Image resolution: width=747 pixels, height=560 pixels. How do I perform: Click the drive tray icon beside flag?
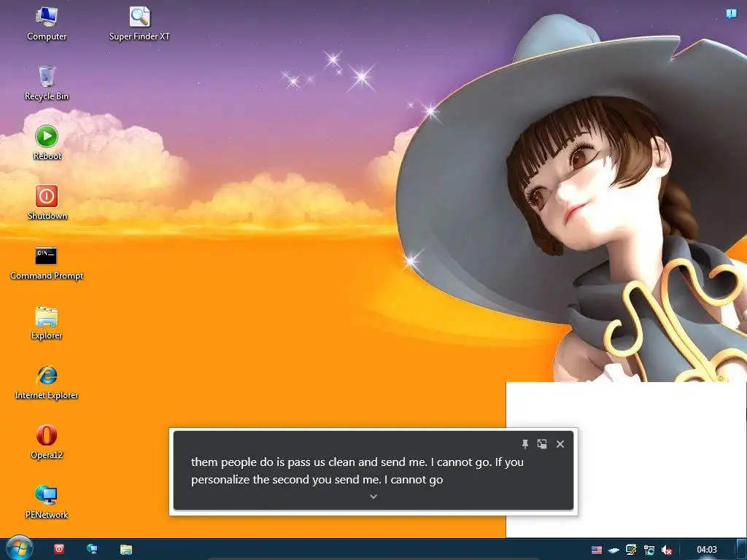click(614, 550)
